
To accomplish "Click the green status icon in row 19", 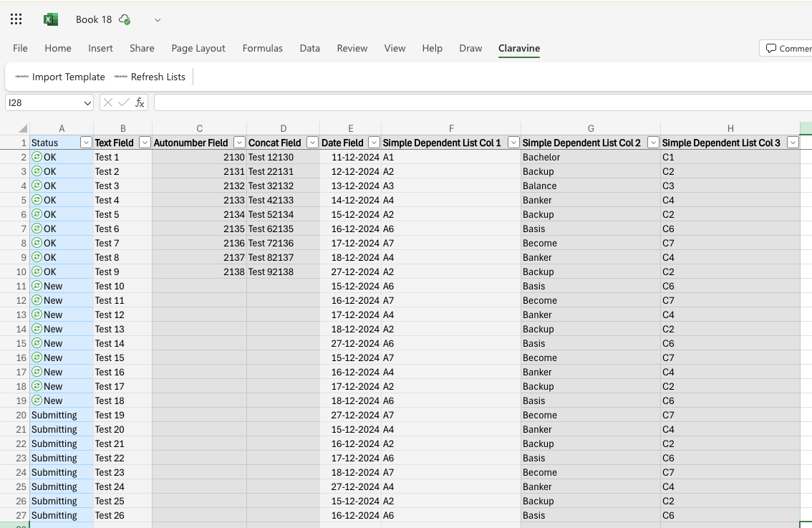I will coord(37,400).
